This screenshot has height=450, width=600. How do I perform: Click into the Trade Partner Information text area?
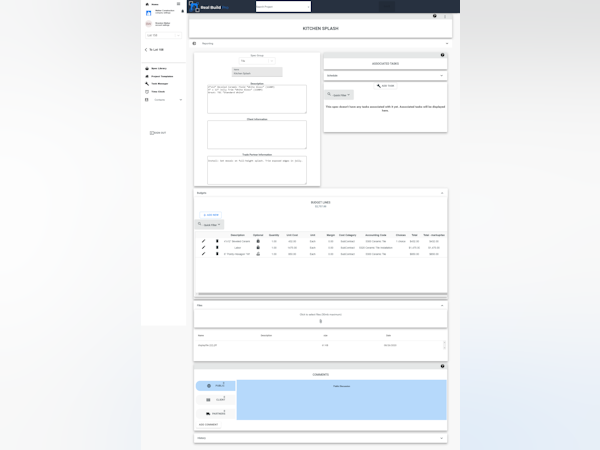coord(257,170)
